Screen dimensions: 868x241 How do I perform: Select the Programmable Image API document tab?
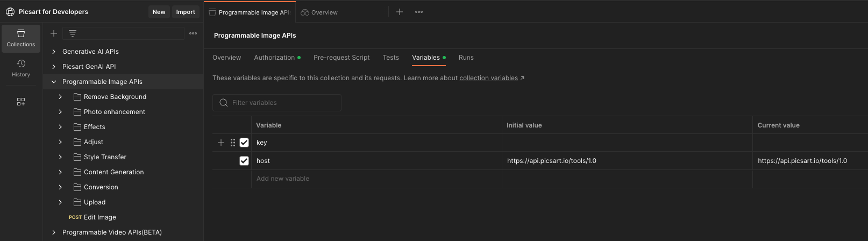(250, 12)
